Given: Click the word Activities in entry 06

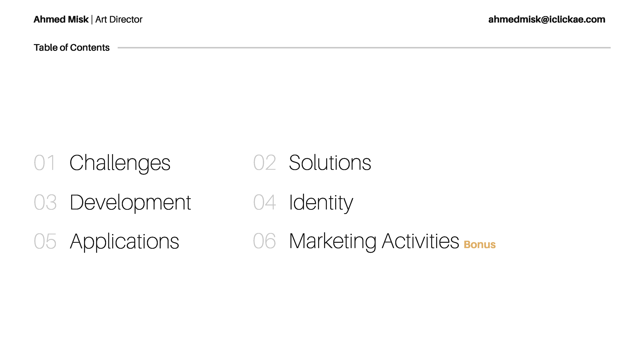Looking at the screenshot, I should click(x=420, y=241).
